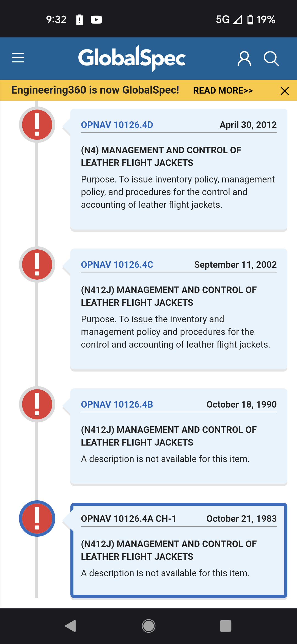The width and height of the screenshot is (297, 644).
Task: Tap the user account profile icon
Action: [x=244, y=58]
